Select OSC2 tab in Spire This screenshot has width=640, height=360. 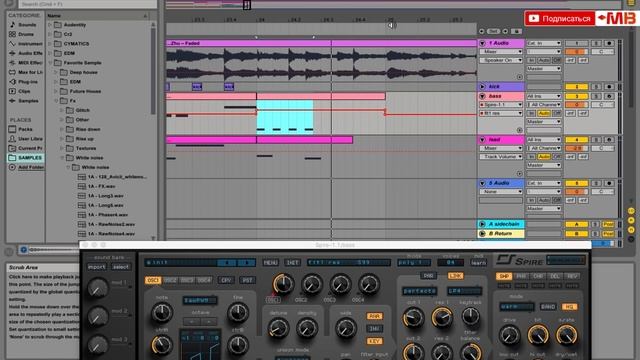click(x=170, y=280)
